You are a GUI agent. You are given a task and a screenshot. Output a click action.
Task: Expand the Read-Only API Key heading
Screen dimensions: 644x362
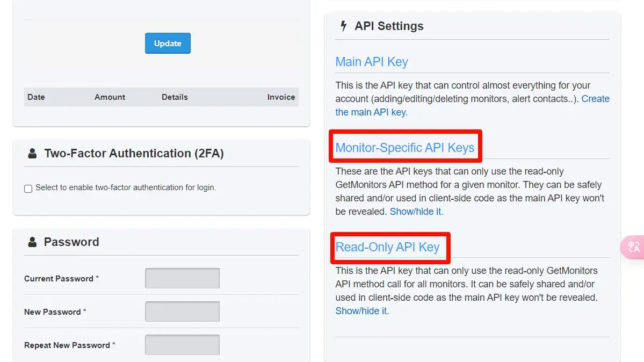387,247
